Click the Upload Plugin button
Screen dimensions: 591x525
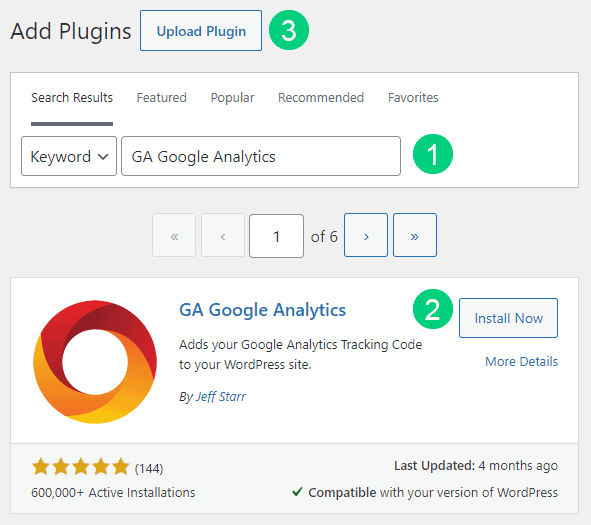click(x=201, y=31)
